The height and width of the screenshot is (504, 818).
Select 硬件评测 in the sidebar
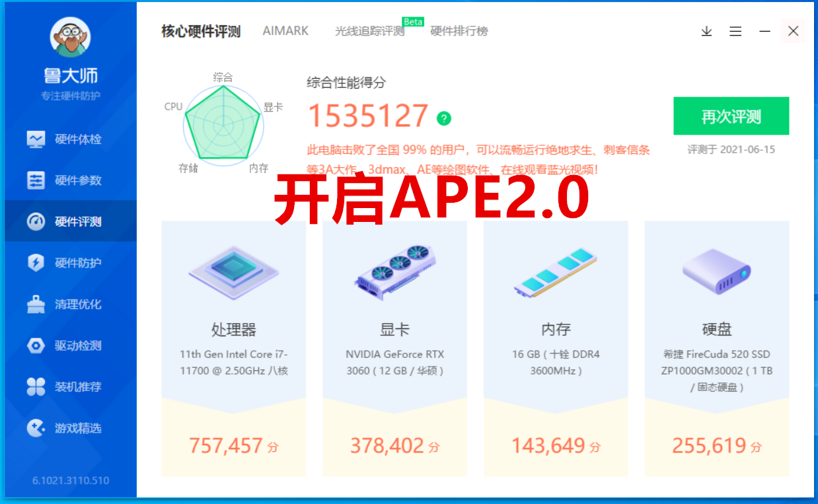coord(70,221)
